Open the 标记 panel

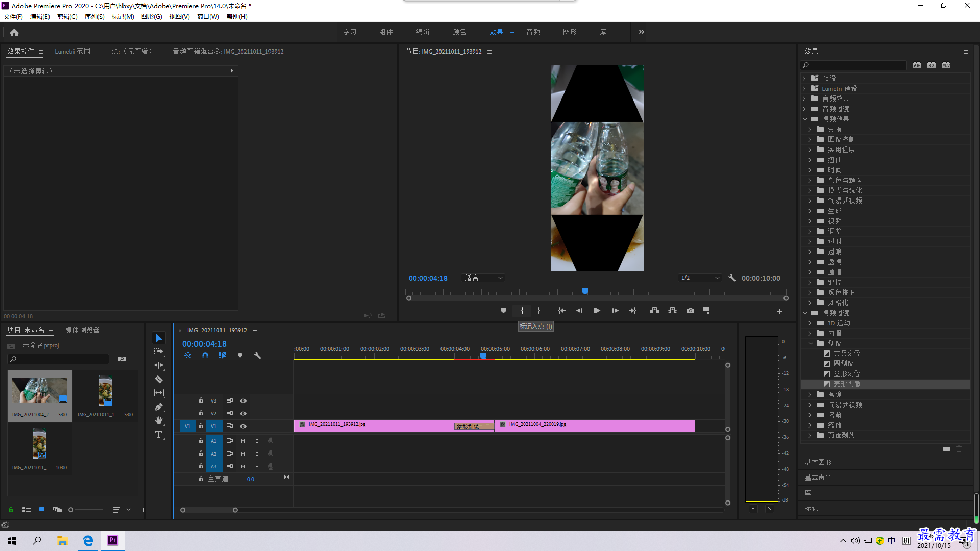click(811, 508)
